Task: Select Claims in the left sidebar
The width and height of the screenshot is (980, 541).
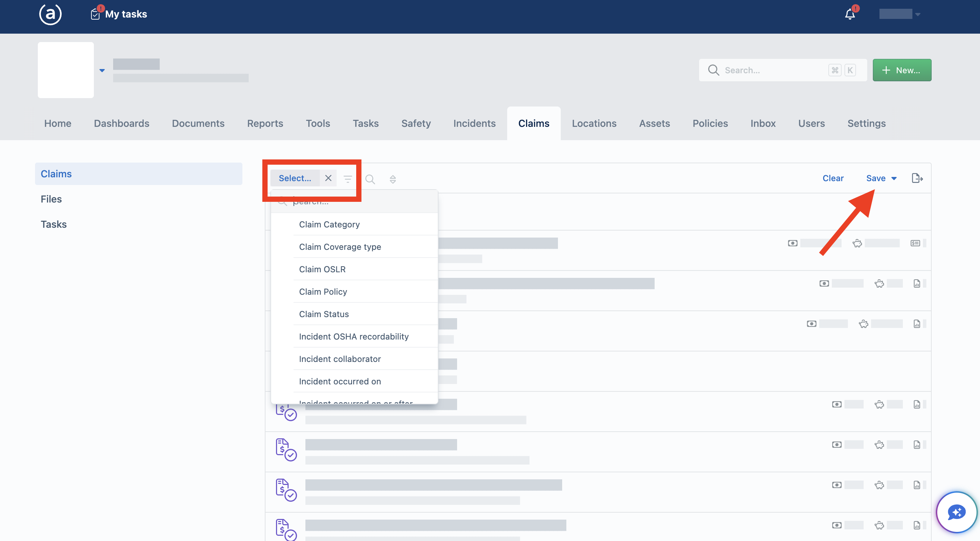Action: [138, 173]
